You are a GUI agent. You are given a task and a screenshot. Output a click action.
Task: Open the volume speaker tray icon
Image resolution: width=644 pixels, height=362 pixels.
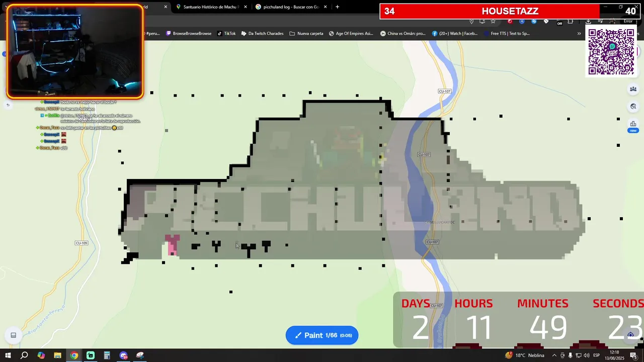coord(586,355)
